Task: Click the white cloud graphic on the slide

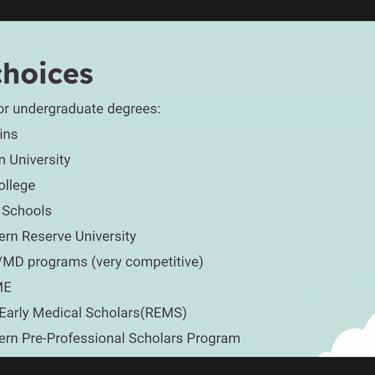Action: pyautogui.click(x=353, y=338)
